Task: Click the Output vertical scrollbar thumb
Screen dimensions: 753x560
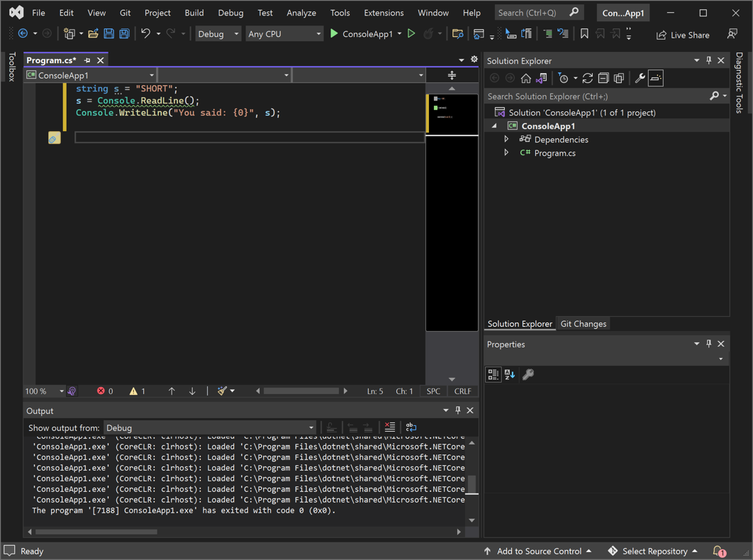Action: click(472, 484)
